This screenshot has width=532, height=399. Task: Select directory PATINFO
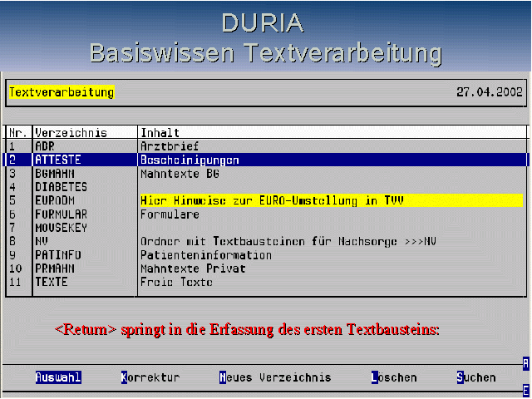tap(58, 255)
